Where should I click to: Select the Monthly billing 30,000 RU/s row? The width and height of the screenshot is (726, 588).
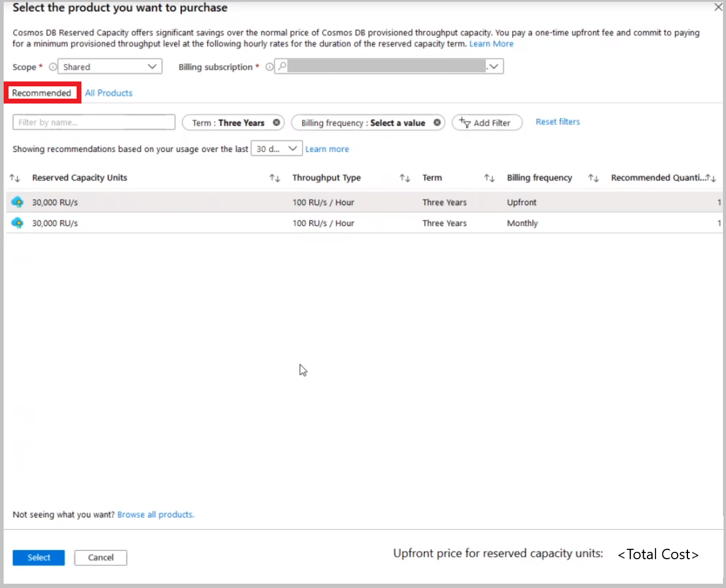(x=245, y=223)
